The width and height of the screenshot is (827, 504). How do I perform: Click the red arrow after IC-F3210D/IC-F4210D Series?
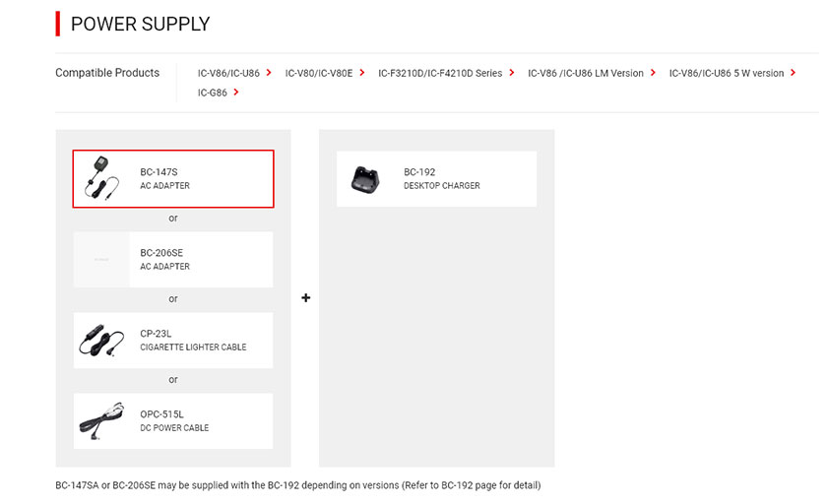(x=512, y=73)
